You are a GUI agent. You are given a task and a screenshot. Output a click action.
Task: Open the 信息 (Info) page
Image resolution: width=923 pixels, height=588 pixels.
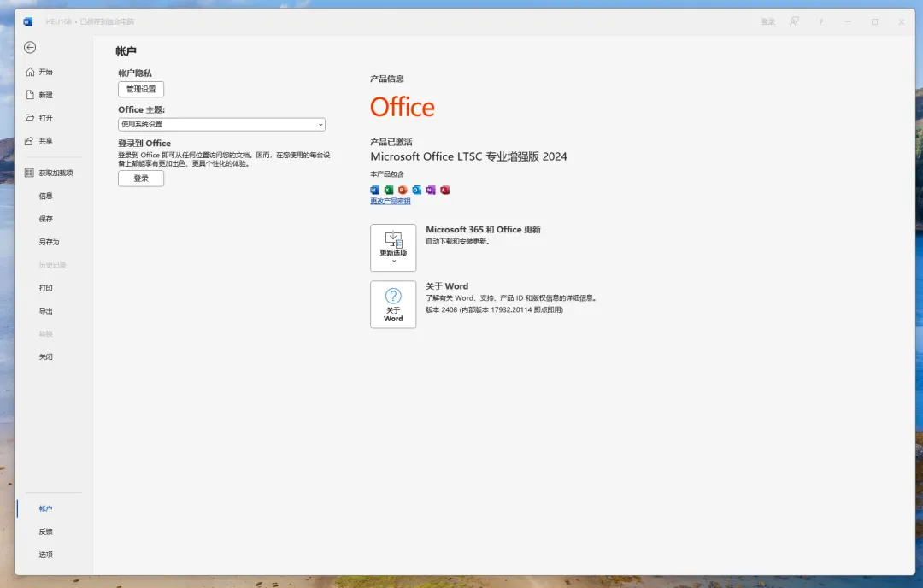46,196
